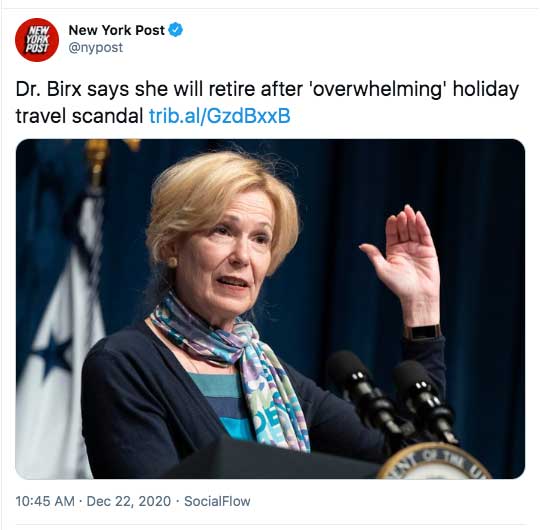540x530 pixels.
Task: Click the seal on the podium
Action: pos(434,461)
